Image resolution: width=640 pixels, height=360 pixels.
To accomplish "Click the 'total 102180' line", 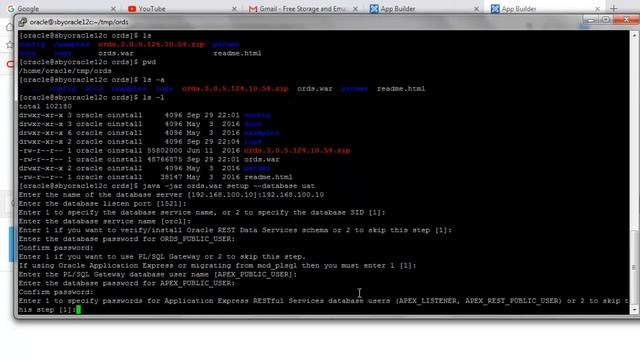I will point(45,107).
